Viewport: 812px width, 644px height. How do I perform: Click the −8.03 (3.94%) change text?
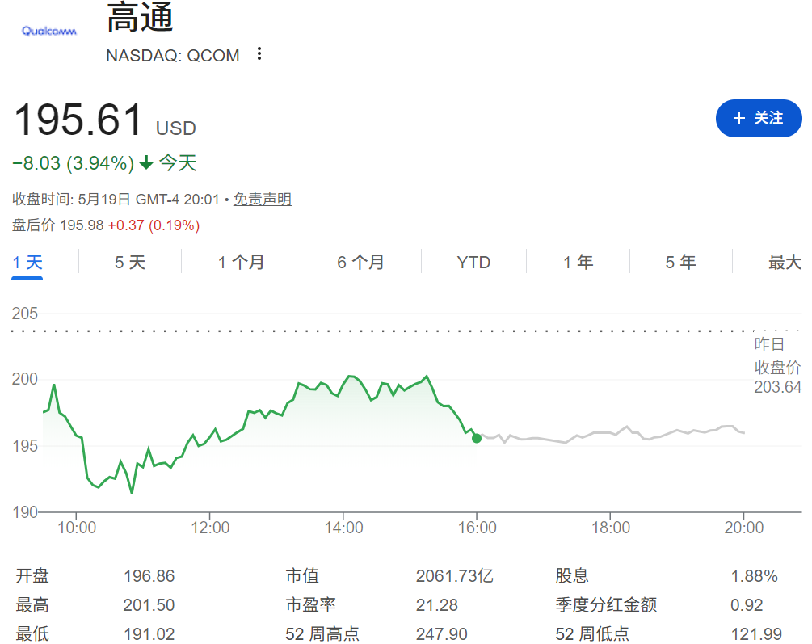pyautogui.click(x=73, y=163)
